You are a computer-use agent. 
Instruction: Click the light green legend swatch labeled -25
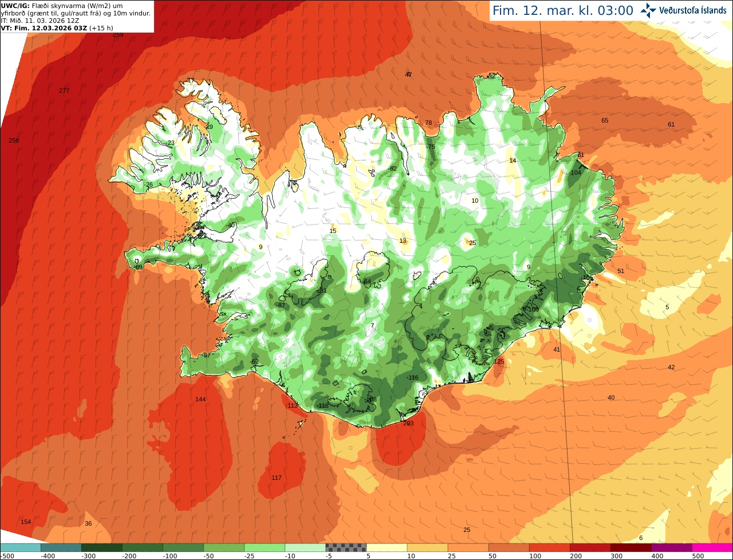(264, 547)
